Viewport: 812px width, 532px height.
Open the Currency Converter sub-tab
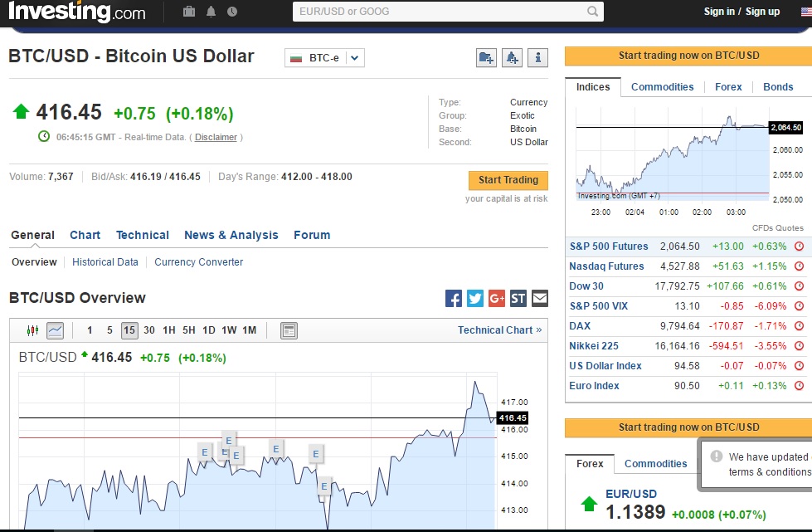tap(198, 262)
